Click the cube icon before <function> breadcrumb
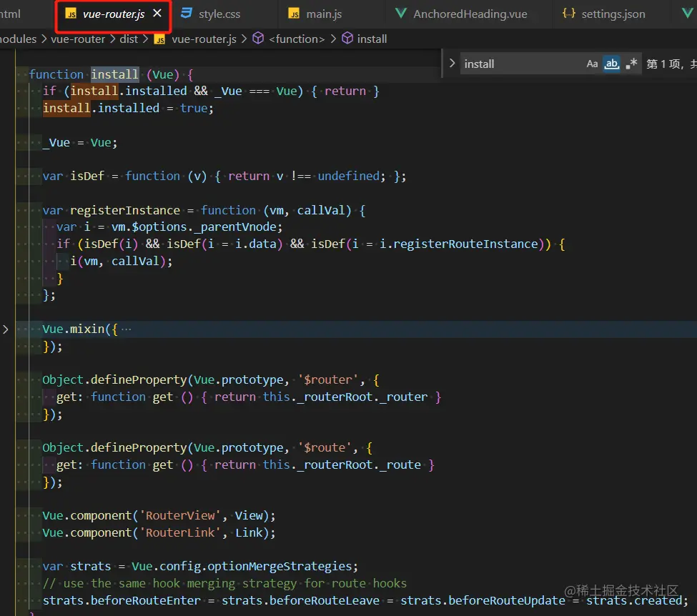This screenshot has height=616, width=697. pyautogui.click(x=258, y=39)
